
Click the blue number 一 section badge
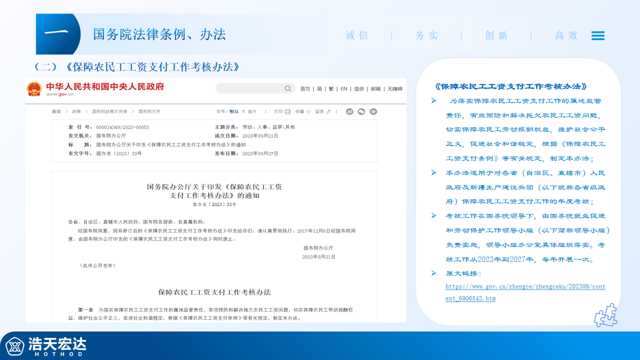point(58,34)
